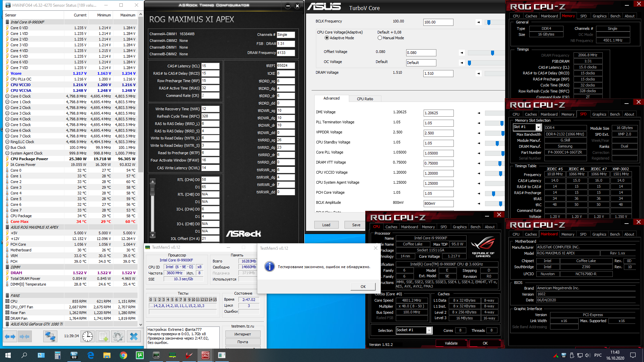Select Adaptive Mode radio button
Image resolution: width=644 pixels, height=362 pixels.
click(x=327, y=38)
